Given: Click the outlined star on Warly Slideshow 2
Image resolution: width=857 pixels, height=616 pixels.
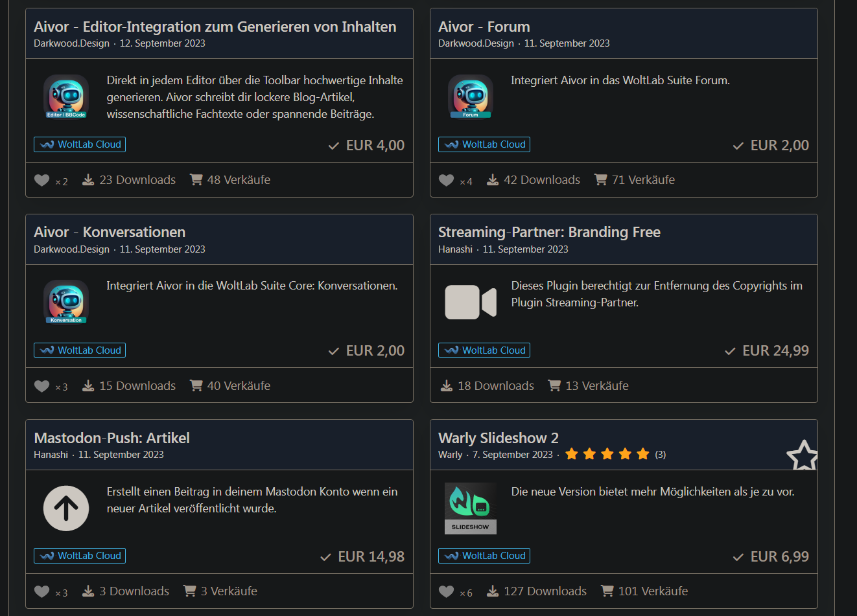Looking at the screenshot, I should click(802, 456).
